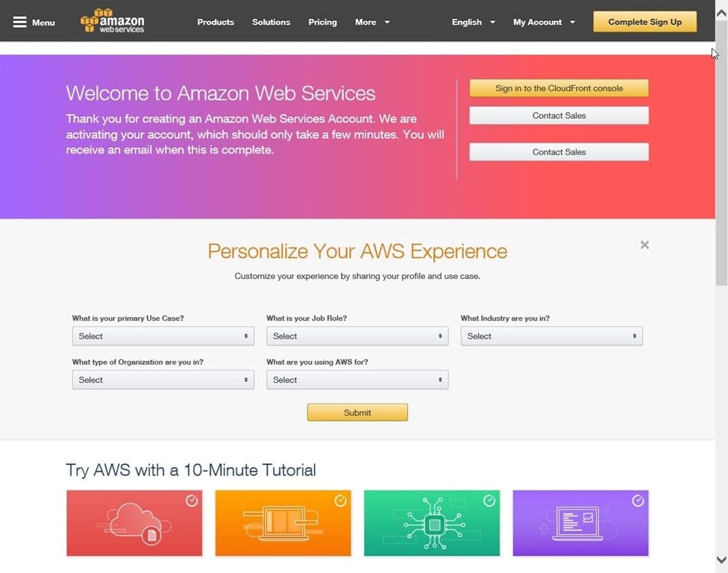The width and height of the screenshot is (728, 573).
Task: Click the checkmark icon on the green tutorial card
Action: (489, 501)
